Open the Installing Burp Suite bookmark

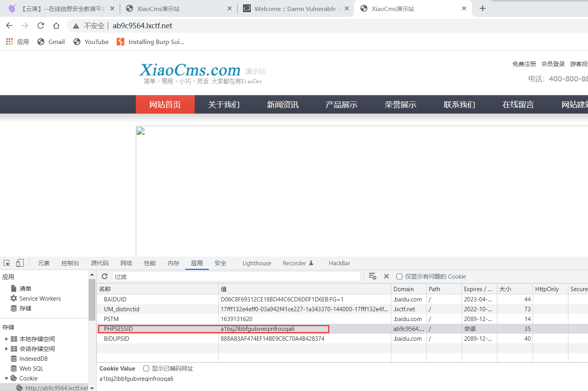point(151,42)
